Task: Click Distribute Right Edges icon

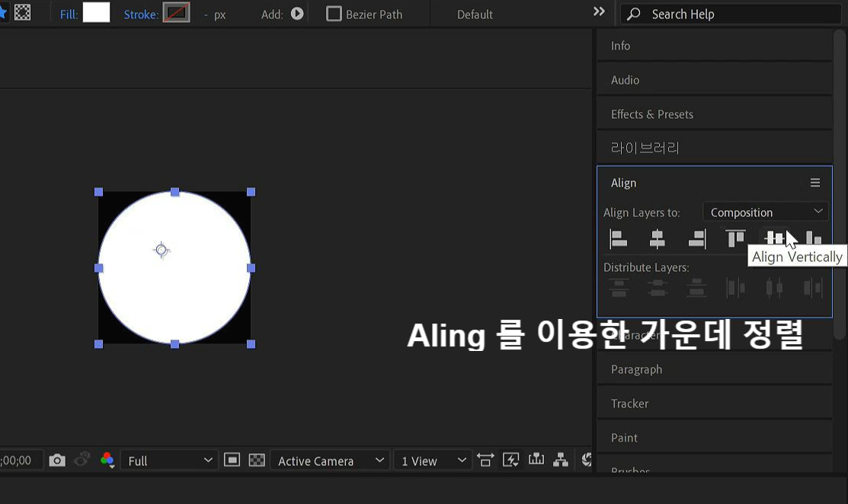Action: 813,288
